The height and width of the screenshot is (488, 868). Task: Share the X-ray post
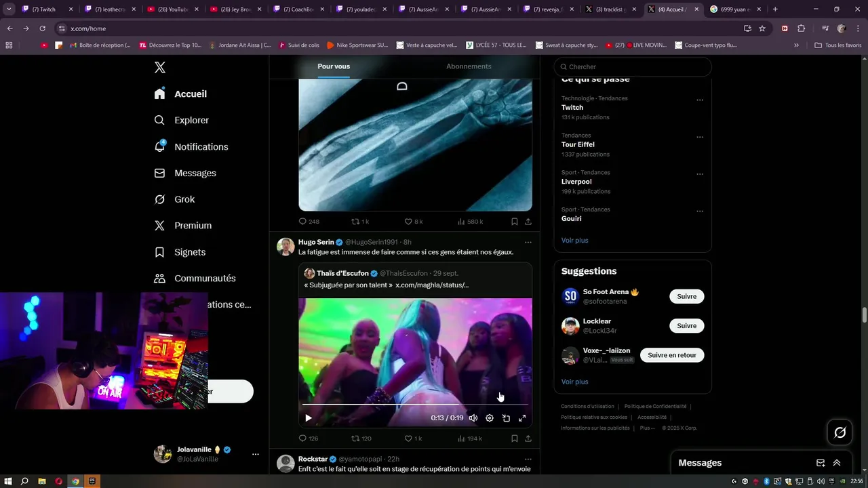coord(528,222)
